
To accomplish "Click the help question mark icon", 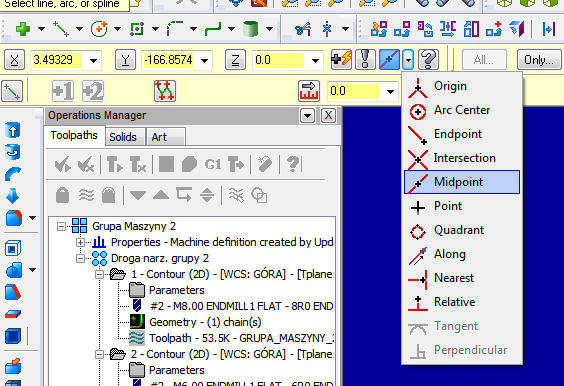I will click(x=428, y=59).
